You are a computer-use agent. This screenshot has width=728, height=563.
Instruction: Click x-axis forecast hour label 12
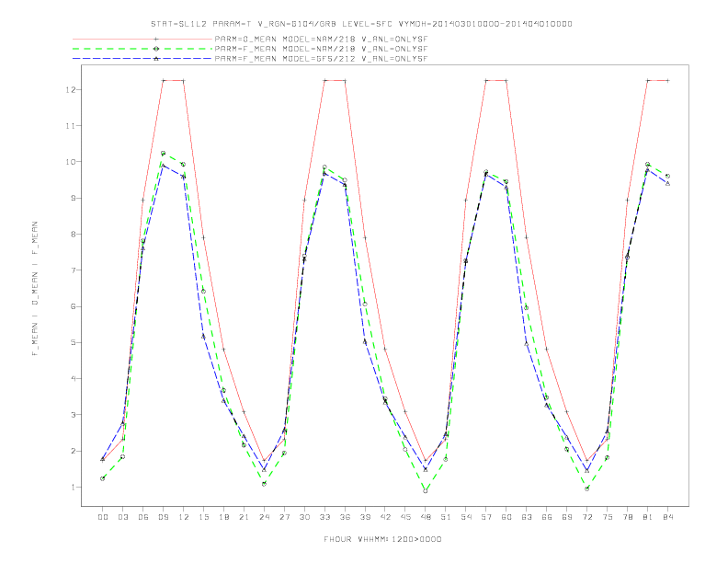(184, 517)
